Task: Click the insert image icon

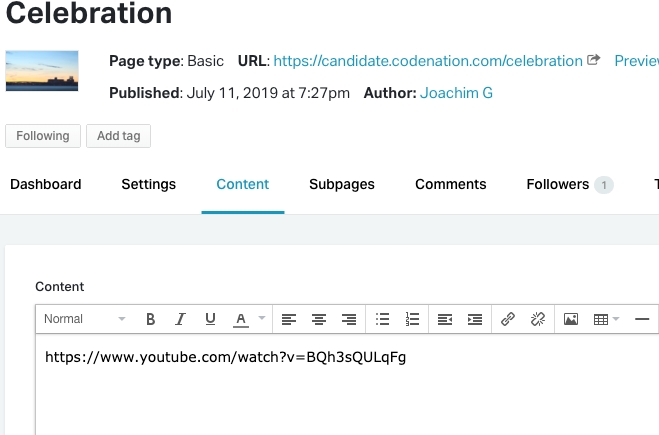Action: [x=571, y=319]
